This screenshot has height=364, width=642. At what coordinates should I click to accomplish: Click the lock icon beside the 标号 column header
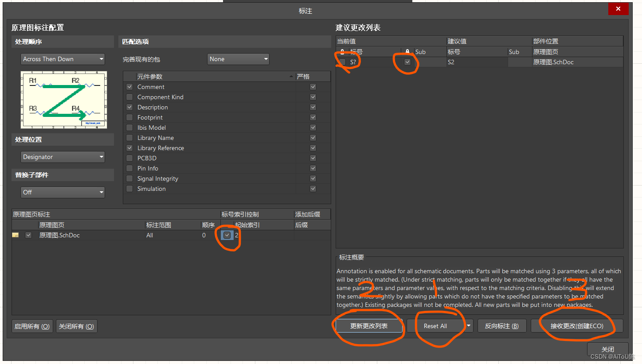tap(342, 52)
